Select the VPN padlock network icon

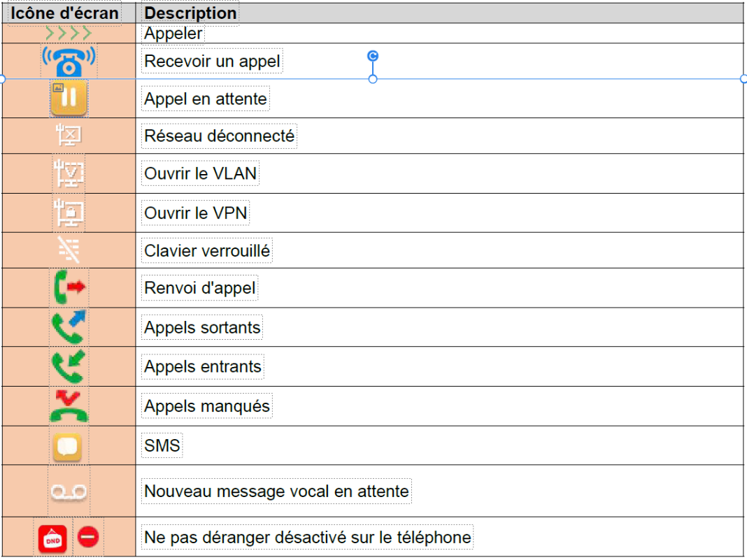click(x=69, y=213)
